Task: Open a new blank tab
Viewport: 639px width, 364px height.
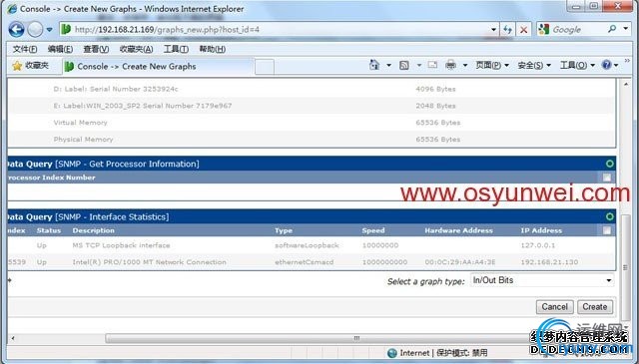Action: click(x=264, y=67)
